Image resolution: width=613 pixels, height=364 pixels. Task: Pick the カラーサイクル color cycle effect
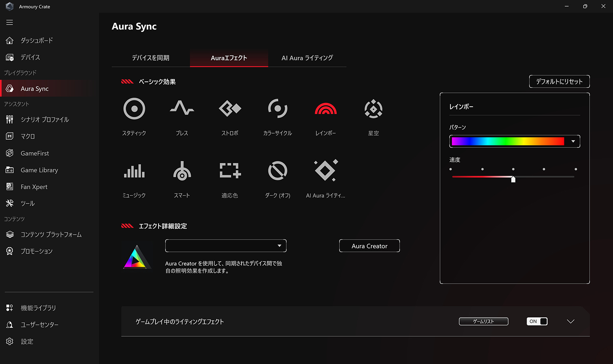(x=277, y=109)
